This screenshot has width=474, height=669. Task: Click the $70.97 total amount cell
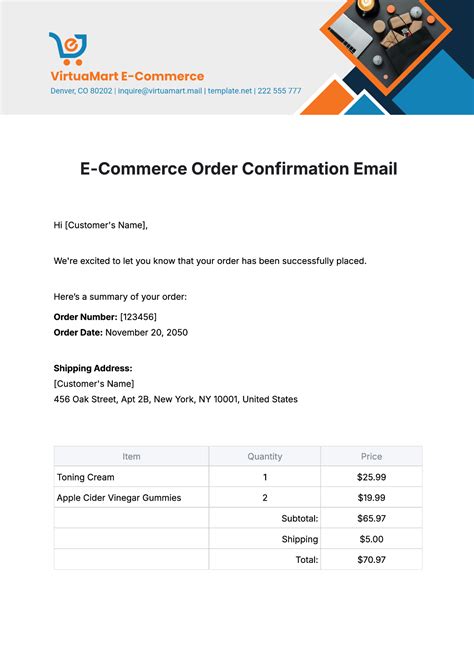(x=372, y=560)
